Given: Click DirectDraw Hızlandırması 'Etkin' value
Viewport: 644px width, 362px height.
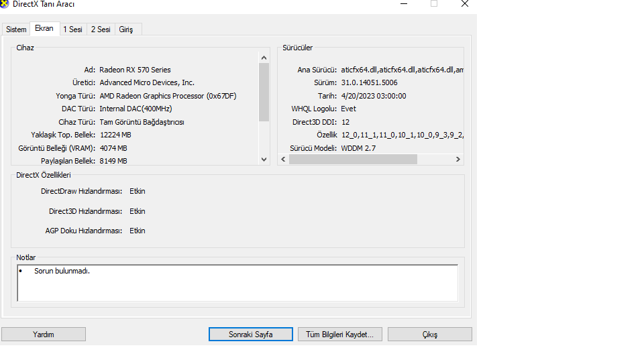Looking at the screenshot, I should (137, 191).
